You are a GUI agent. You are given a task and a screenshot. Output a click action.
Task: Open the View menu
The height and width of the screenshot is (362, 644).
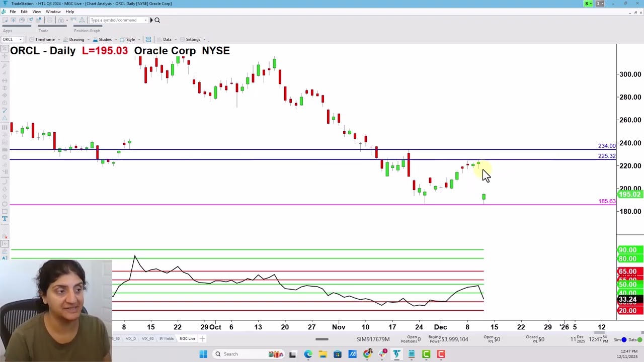[x=37, y=12]
